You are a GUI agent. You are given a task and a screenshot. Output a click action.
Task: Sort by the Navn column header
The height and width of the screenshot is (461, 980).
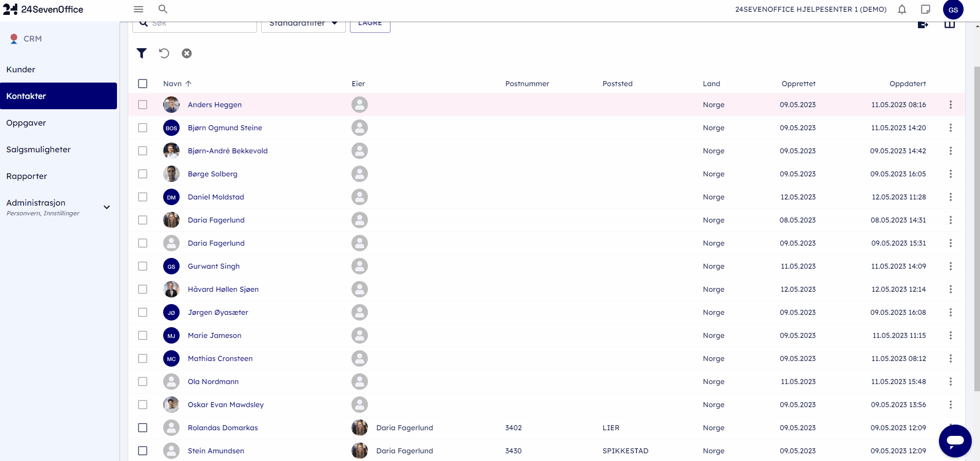[172, 84]
